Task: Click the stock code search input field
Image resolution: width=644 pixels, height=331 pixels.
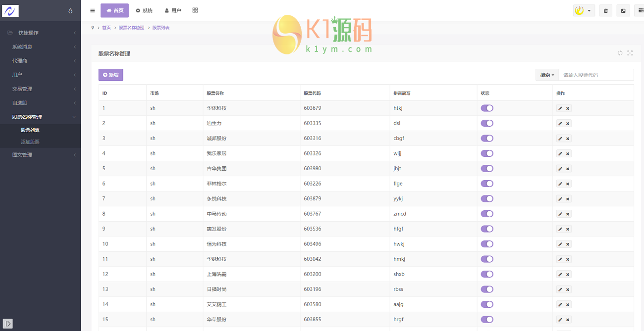Action: (x=596, y=75)
